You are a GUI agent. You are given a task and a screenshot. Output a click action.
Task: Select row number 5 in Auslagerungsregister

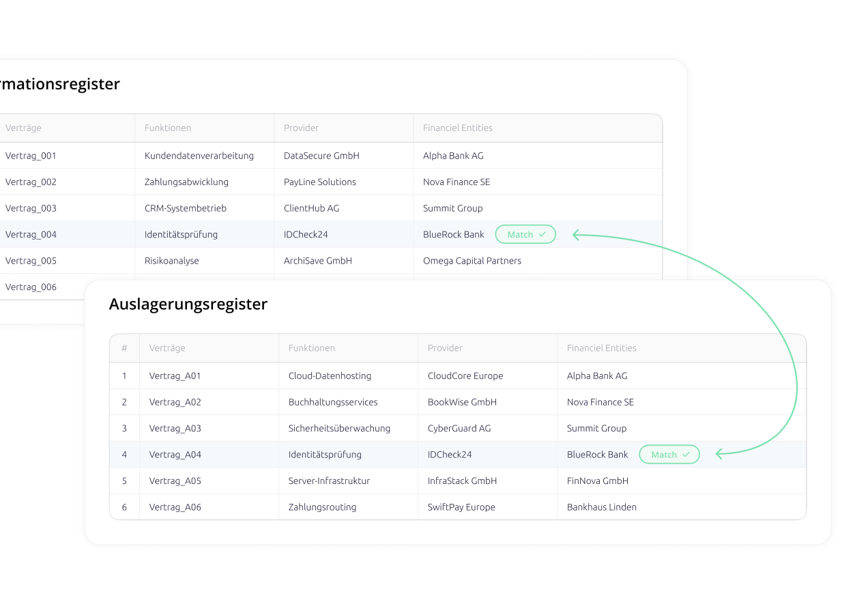coord(124,481)
